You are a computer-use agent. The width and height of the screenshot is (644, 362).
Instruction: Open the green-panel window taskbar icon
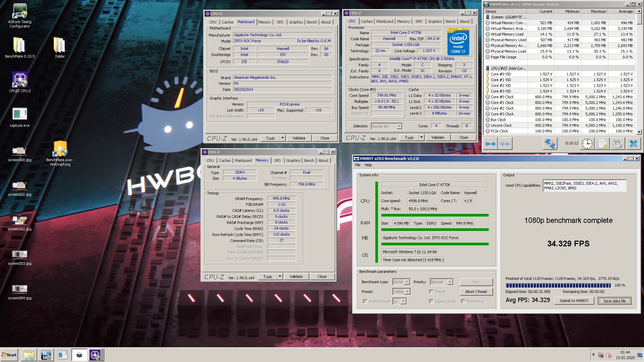click(62, 355)
